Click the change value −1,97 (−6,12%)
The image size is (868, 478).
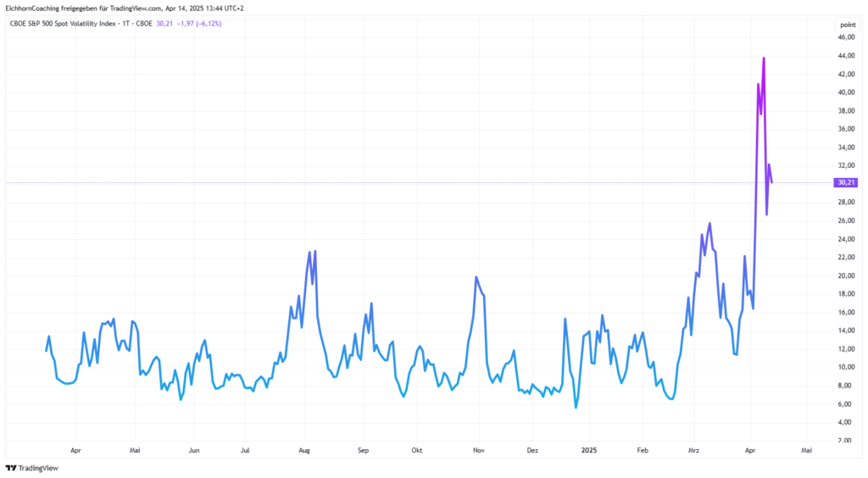tap(199, 24)
